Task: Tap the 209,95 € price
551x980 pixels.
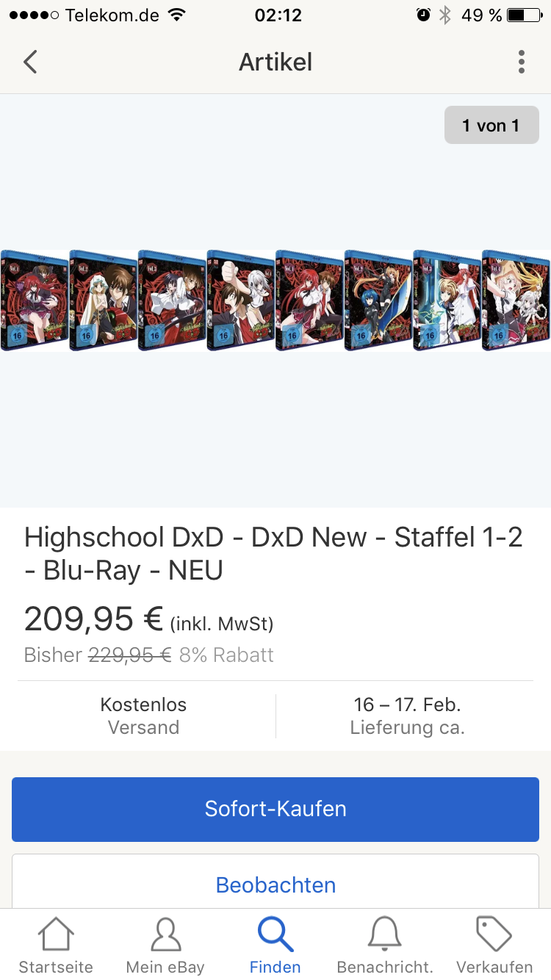Action: (x=93, y=619)
